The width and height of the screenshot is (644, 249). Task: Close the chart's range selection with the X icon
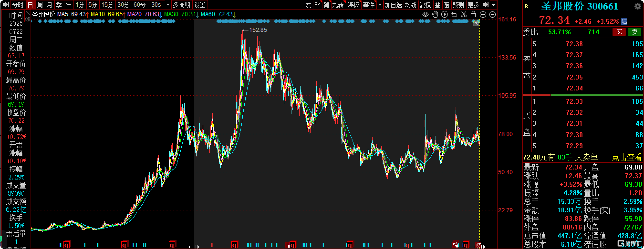click(x=476, y=23)
